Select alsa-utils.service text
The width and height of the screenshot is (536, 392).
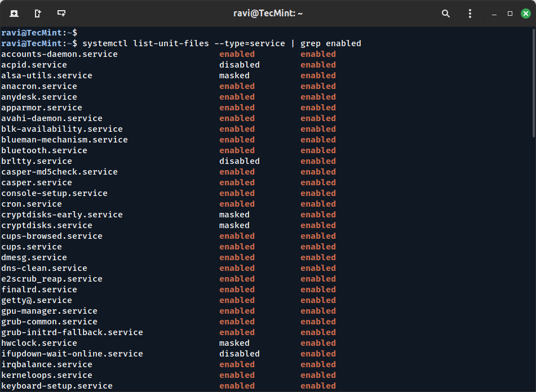pyautogui.click(x=47, y=75)
